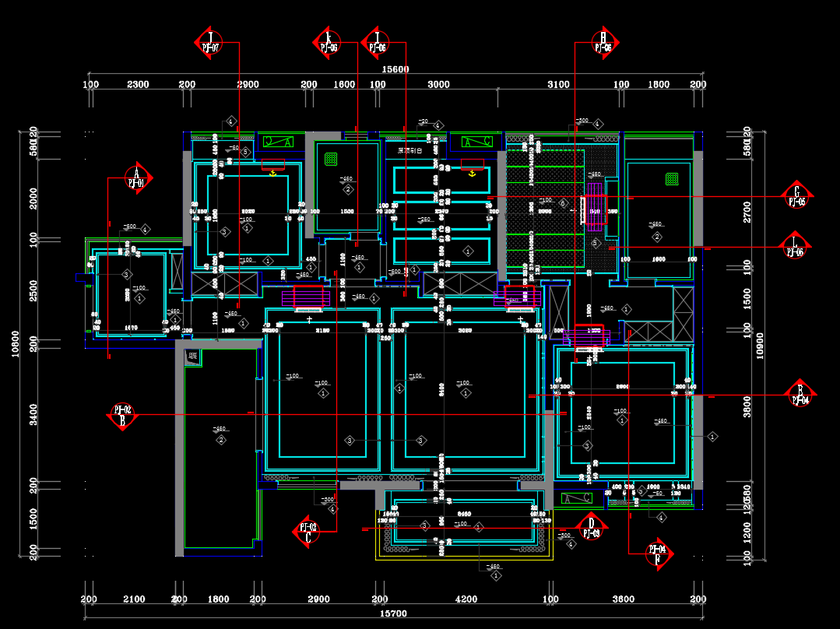Select section marker B PJ-02

(x=123, y=415)
